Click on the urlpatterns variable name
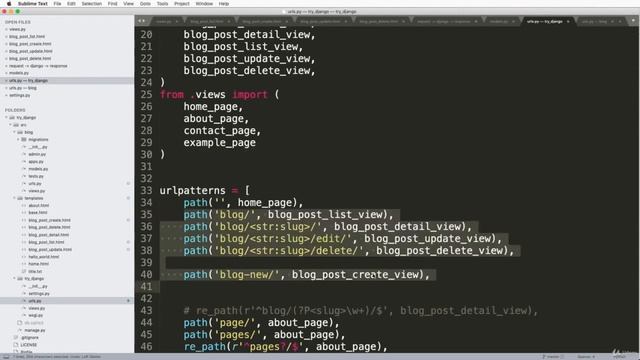The height and width of the screenshot is (360, 640). click(x=192, y=191)
